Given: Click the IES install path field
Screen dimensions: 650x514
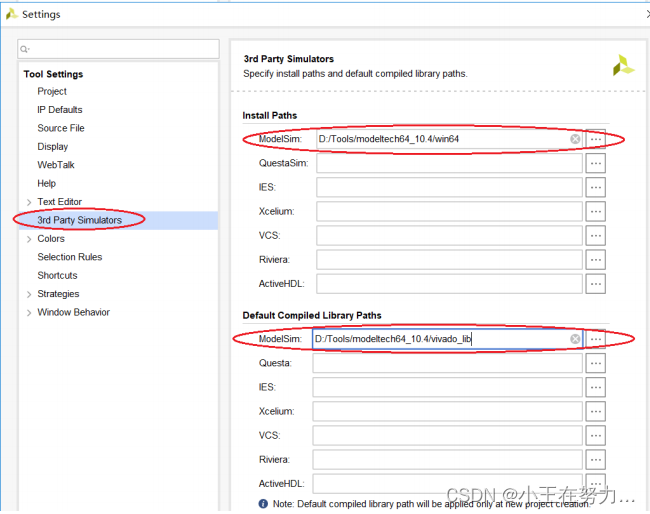Looking at the screenshot, I should (x=449, y=187).
